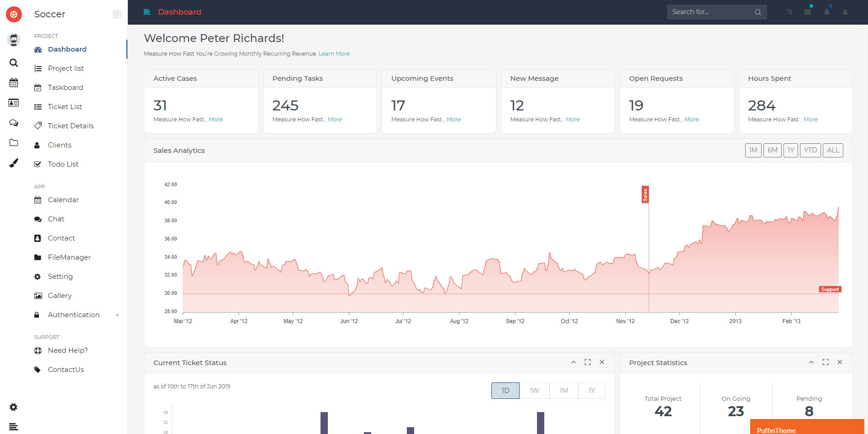Screen dimensions: 868x434
Task: Select 1M tab in ticket status
Action: (564, 391)
